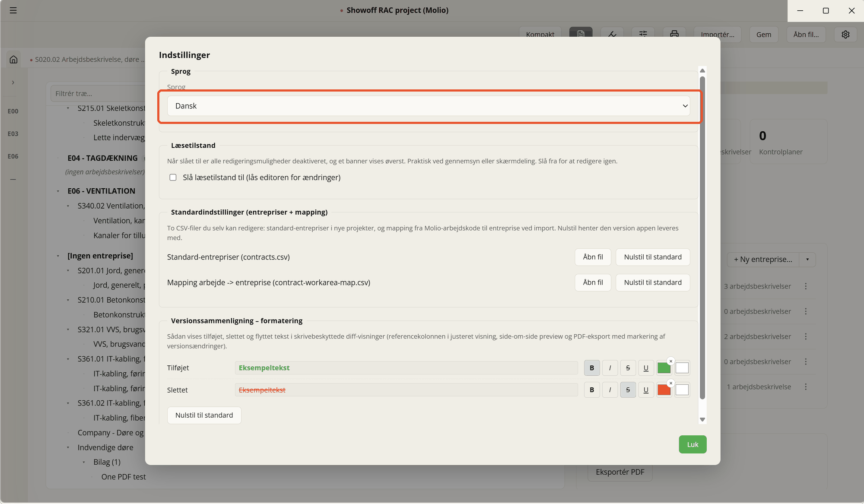The height and width of the screenshot is (504, 864).
Task: Toggle italic for Tilføjet text
Action: 610,368
